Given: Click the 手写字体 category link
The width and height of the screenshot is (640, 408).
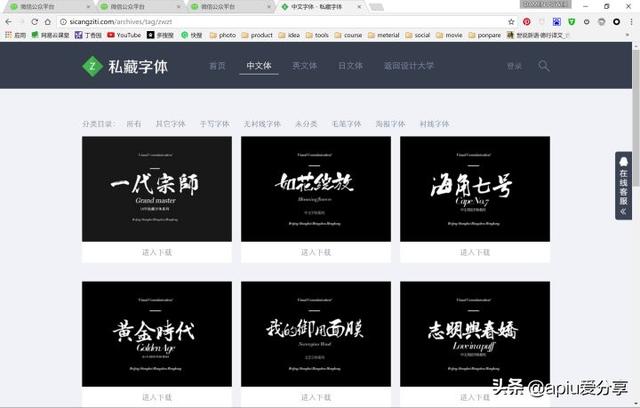Looking at the screenshot, I should pos(215,124).
